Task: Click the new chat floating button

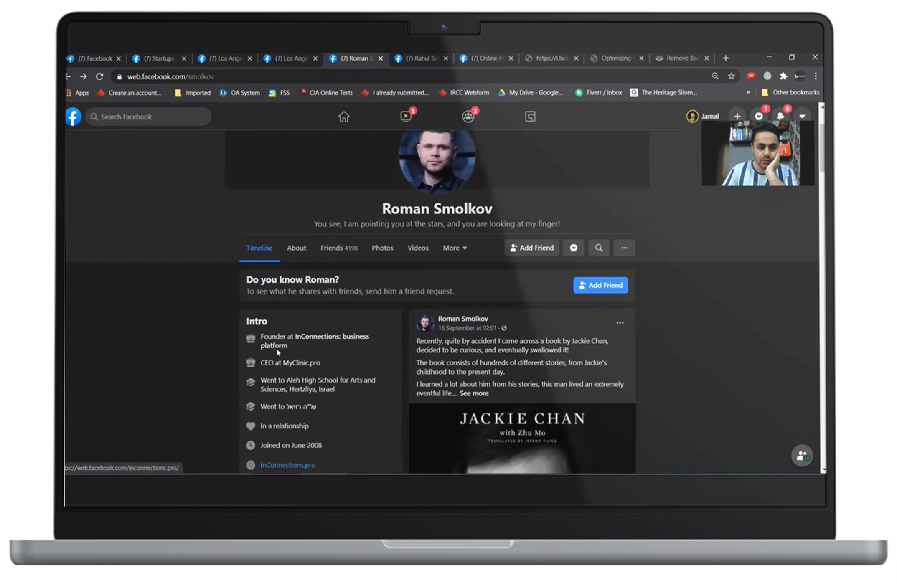Action: click(x=802, y=456)
